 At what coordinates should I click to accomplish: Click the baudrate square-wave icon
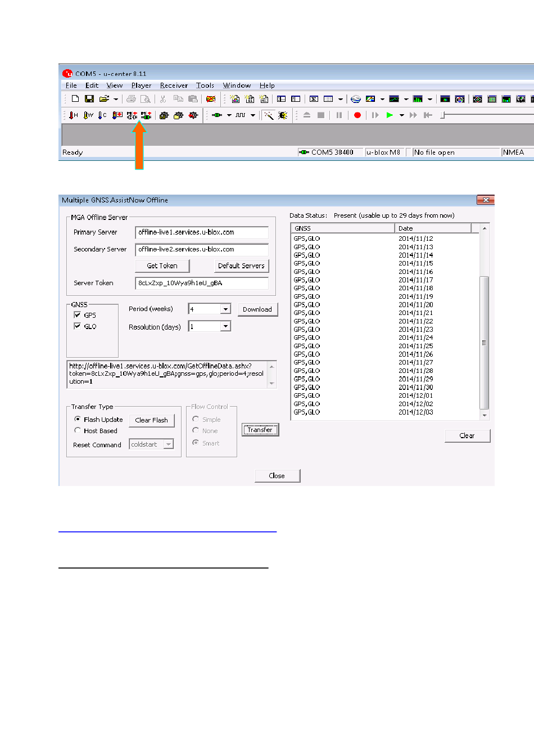pos(241,115)
